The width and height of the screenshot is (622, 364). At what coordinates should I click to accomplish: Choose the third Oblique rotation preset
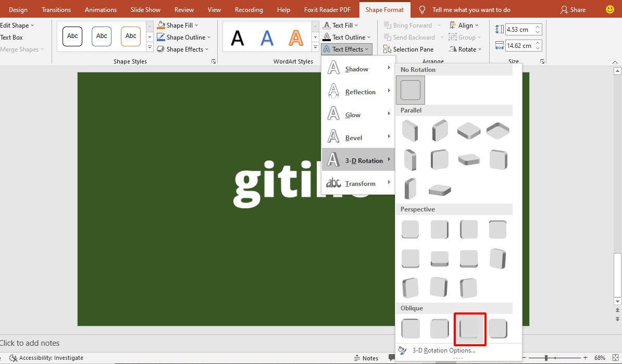pos(469,329)
